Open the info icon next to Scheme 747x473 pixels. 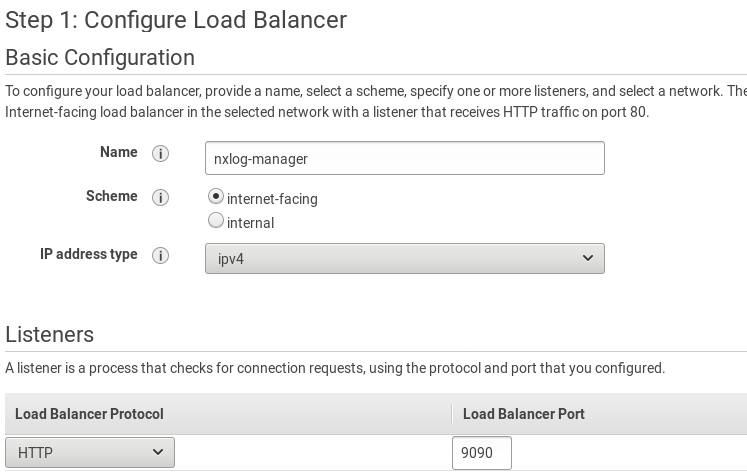[x=160, y=198]
